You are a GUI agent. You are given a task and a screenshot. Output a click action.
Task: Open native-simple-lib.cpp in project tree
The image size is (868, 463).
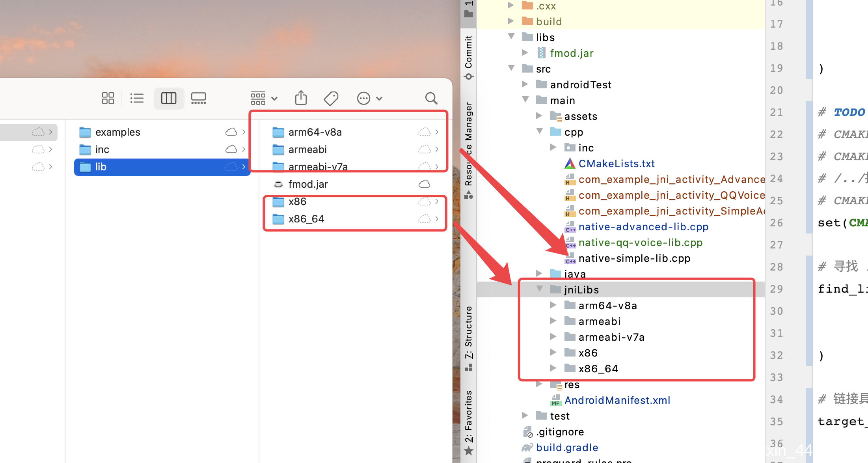pos(634,258)
